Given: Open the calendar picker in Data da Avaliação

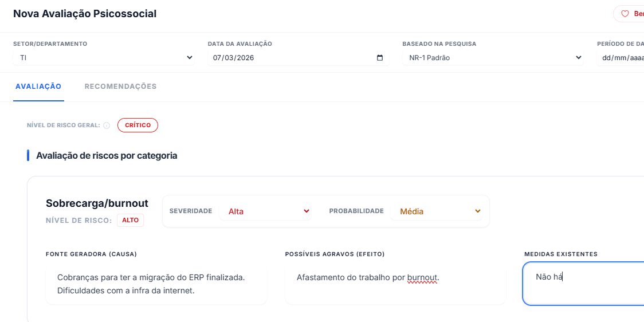Looking at the screenshot, I should (380, 58).
